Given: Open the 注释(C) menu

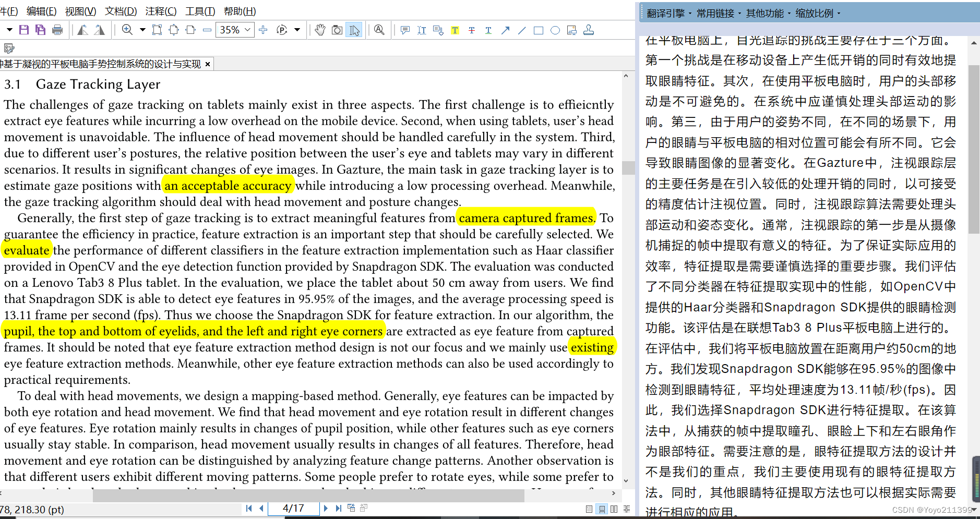Looking at the screenshot, I should pos(161,11).
